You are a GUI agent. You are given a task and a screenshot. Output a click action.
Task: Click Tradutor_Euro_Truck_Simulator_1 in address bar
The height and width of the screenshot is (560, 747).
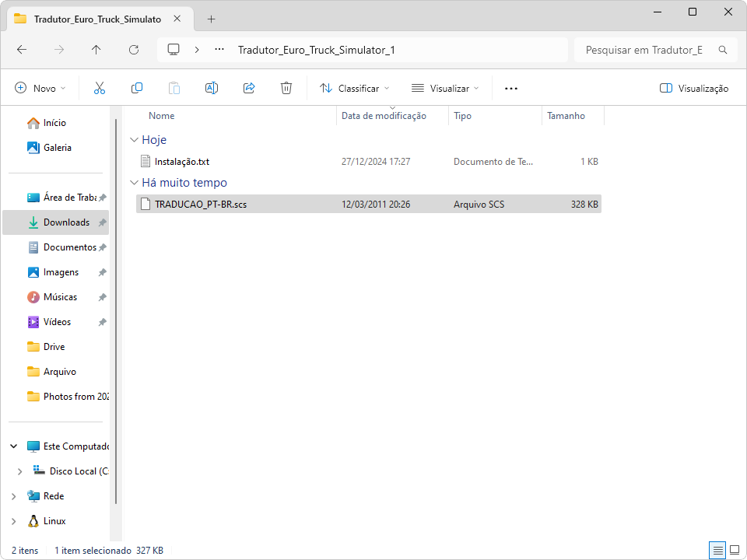[x=317, y=50]
